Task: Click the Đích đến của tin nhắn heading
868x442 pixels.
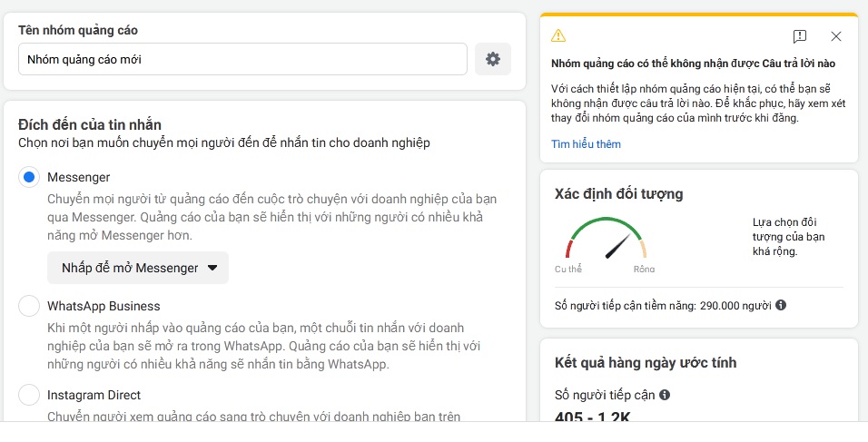Action: click(90, 124)
